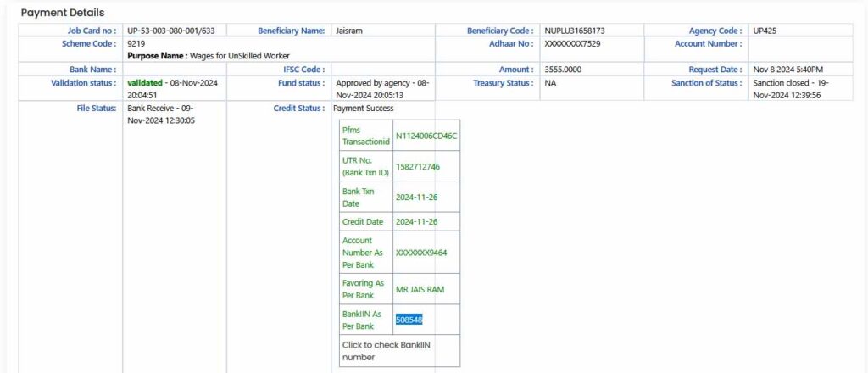The height and width of the screenshot is (373, 868).
Task: Click the Job Card number UP-53-003-080-001/633
Action: click(x=170, y=31)
